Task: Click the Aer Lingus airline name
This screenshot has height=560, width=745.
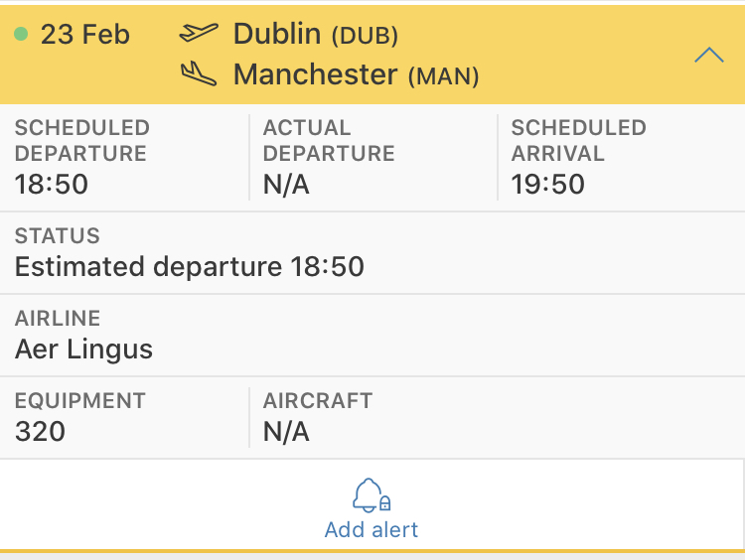Action: (84, 350)
